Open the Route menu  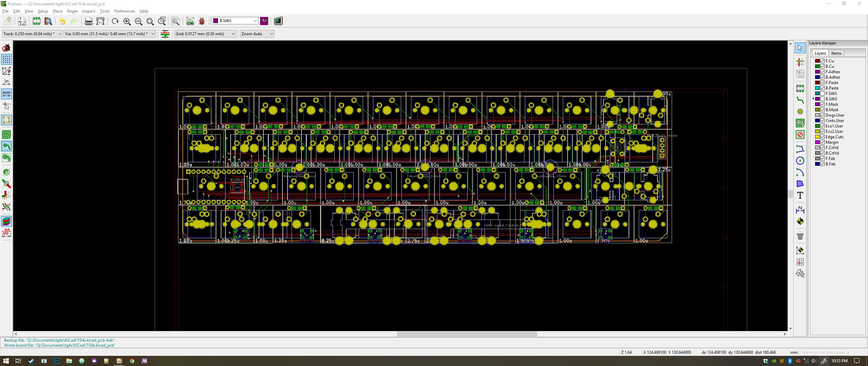pyautogui.click(x=72, y=11)
